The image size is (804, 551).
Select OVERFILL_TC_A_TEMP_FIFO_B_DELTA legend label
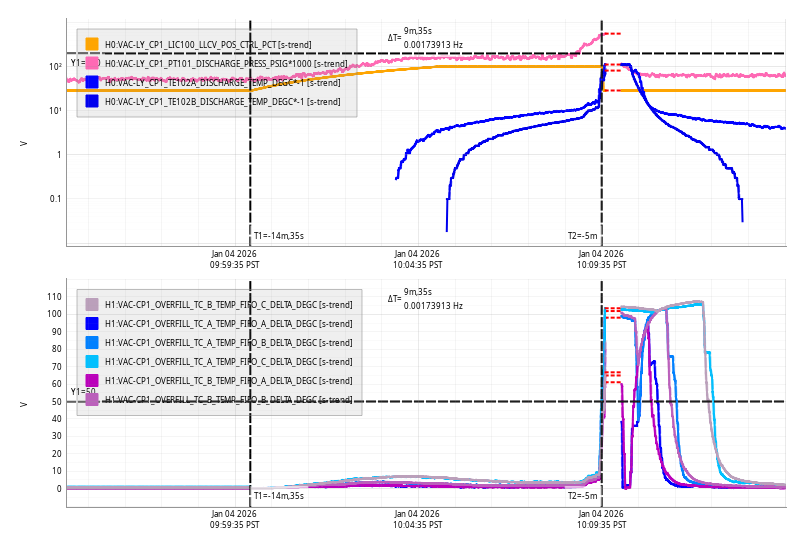pyautogui.click(x=228, y=343)
